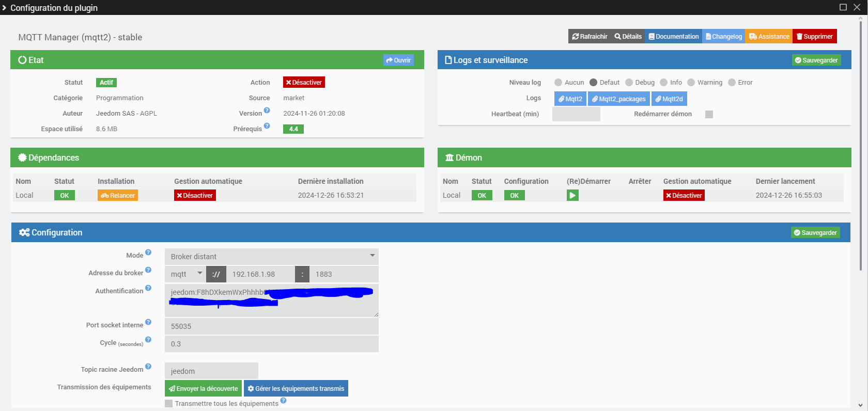The height and width of the screenshot is (411, 868).
Task: Click help icon next to Cycle
Action: pyautogui.click(x=148, y=339)
